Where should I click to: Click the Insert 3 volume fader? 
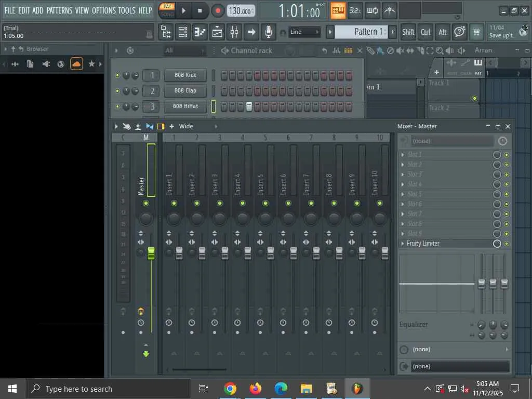pos(224,254)
